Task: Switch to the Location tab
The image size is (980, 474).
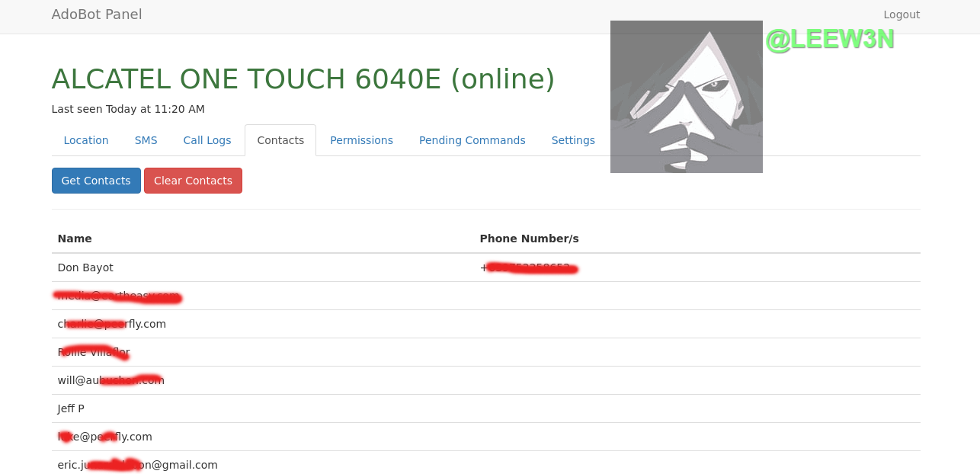Action: (x=86, y=140)
